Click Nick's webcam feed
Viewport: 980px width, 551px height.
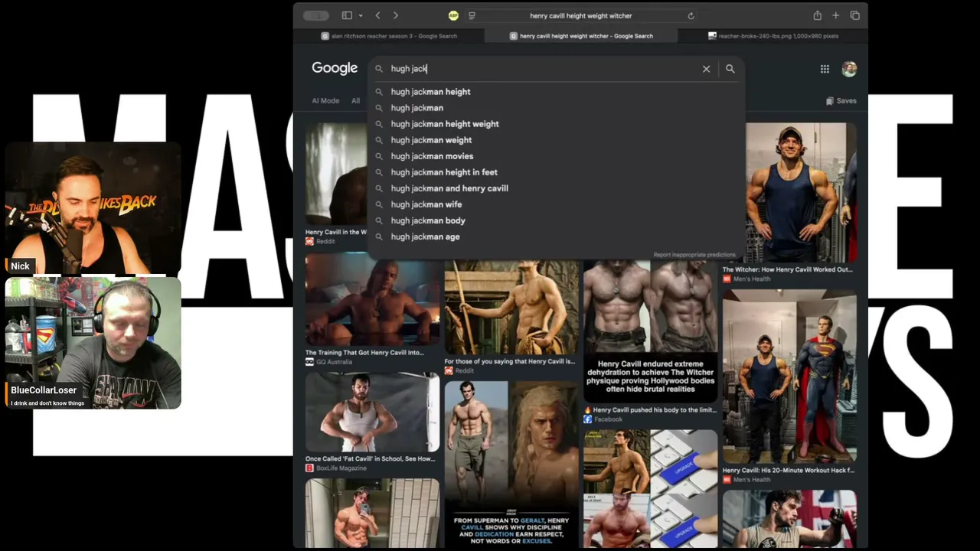[x=93, y=208]
